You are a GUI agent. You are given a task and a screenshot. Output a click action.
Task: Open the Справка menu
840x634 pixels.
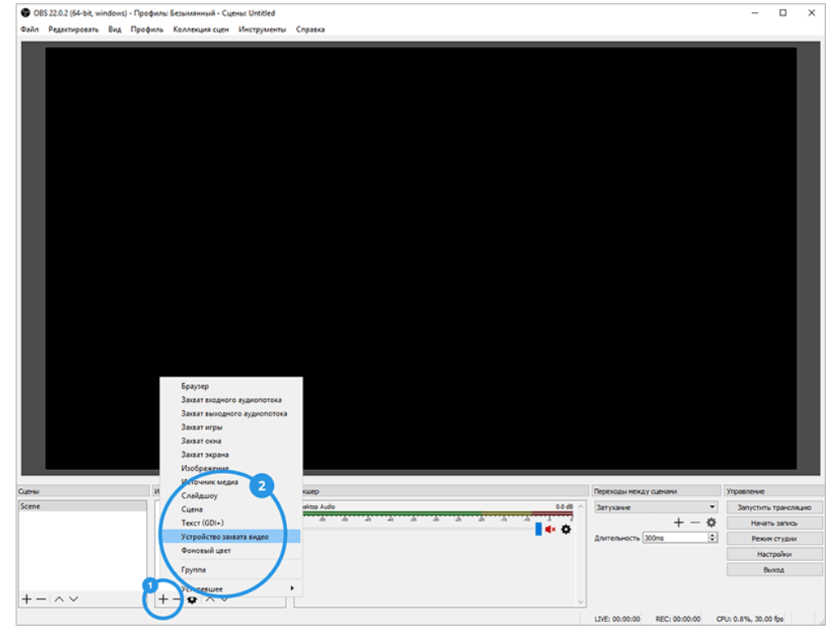click(x=310, y=30)
